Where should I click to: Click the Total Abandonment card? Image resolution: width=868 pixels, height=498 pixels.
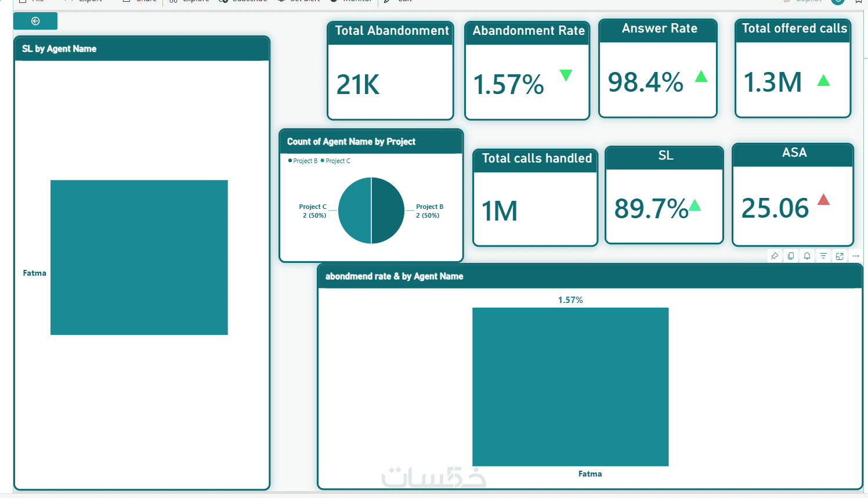coord(390,71)
